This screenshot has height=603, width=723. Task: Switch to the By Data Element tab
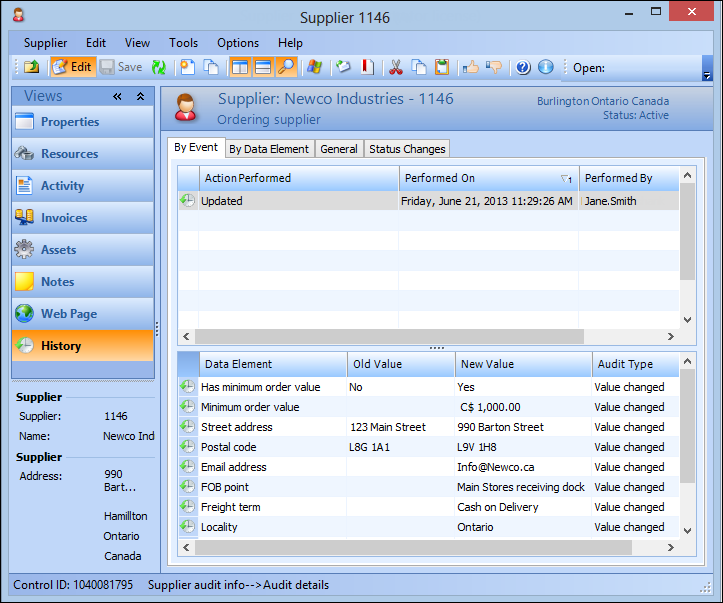click(x=268, y=149)
